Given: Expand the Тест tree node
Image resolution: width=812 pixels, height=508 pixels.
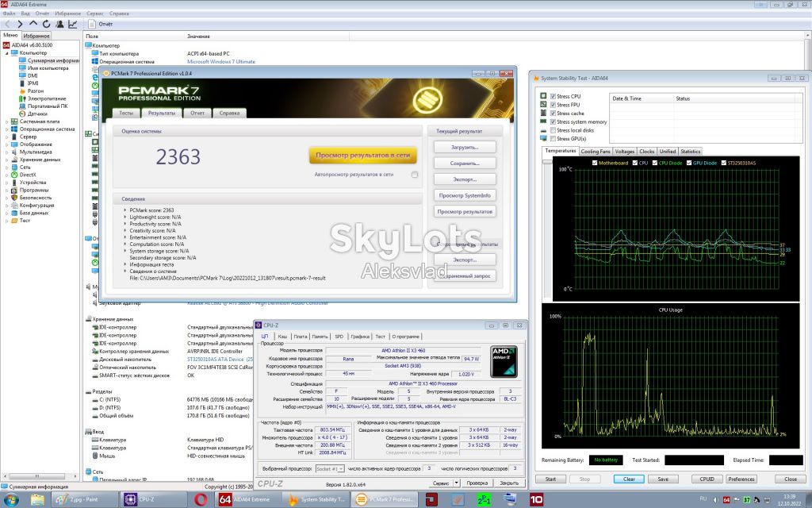Looking at the screenshot, I should pyautogui.click(x=6, y=221).
